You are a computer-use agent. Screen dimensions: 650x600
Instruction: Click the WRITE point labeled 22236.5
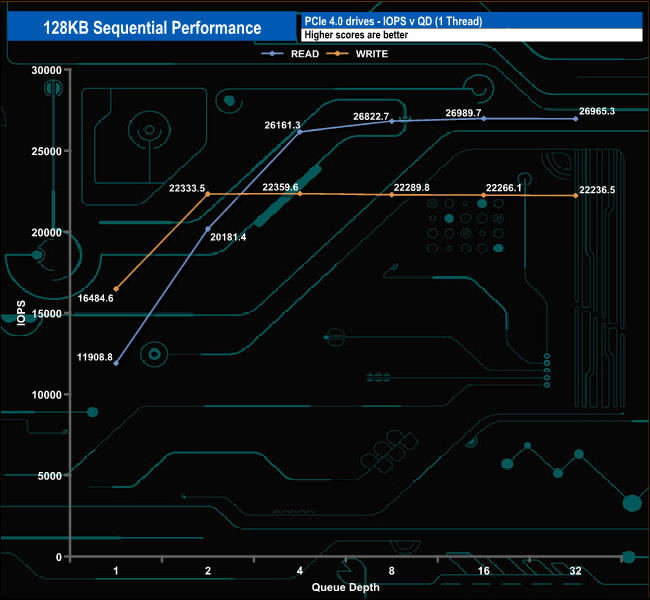(576, 196)
